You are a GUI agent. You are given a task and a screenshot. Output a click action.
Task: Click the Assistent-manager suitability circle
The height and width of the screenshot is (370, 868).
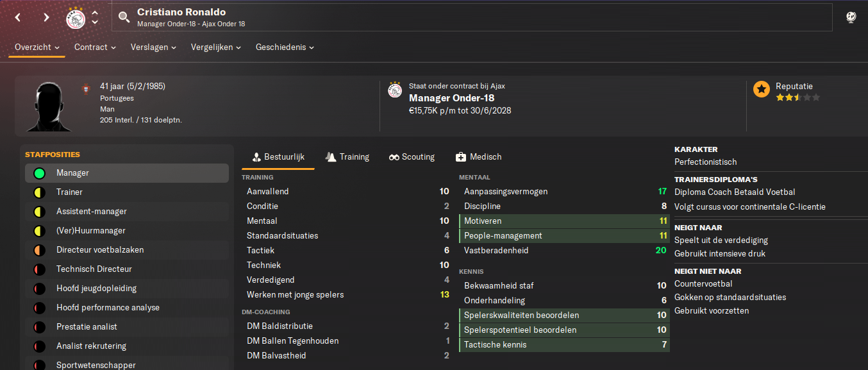pyautogui.click(x=39, y=212)
